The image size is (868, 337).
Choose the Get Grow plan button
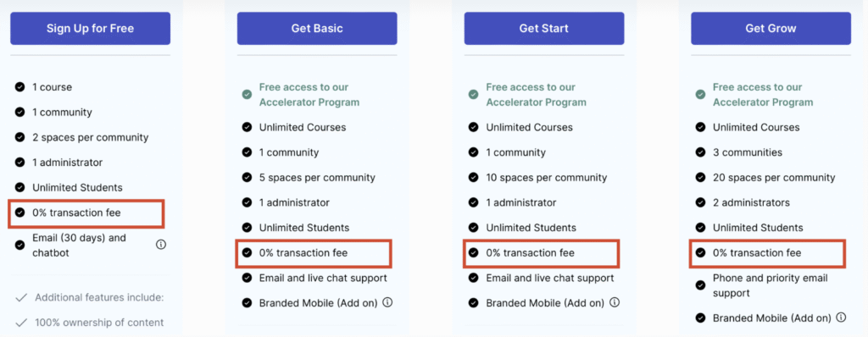click(x=771, y=28)
